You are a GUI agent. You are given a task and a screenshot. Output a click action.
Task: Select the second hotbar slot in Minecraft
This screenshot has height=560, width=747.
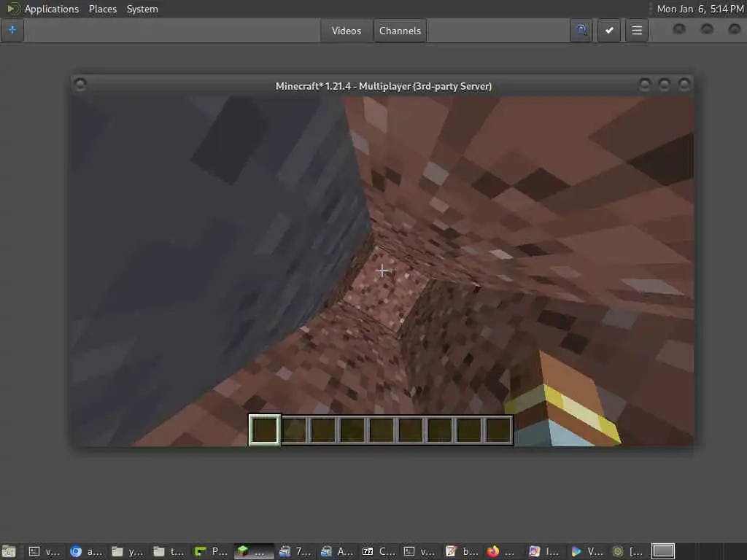tap(294, 429)
